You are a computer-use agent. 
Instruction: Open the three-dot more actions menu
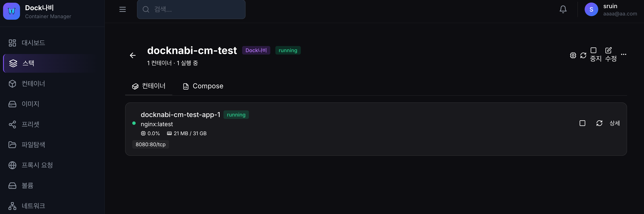coord(623,55)
